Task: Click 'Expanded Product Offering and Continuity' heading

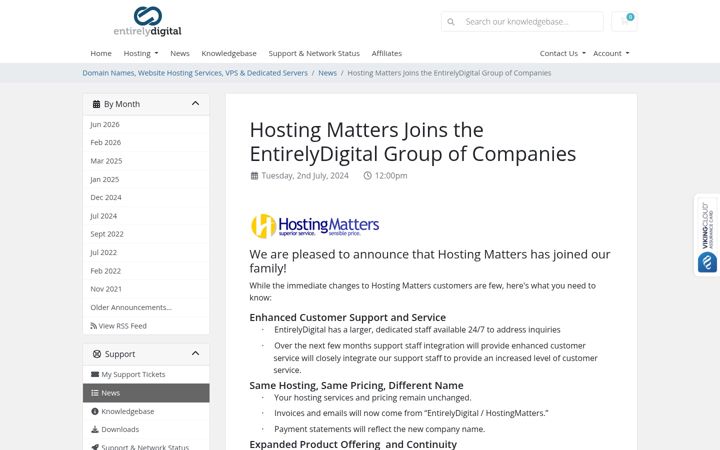Action: pyautogui.click(x=353, y=444)
